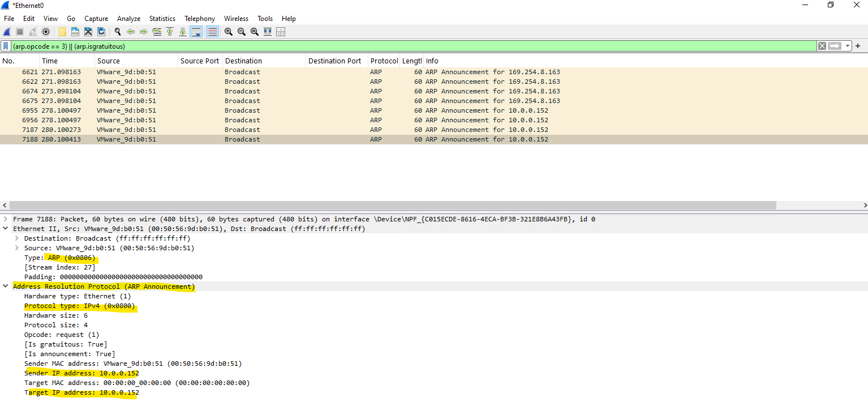Open capture options gear icon
868x419 pixels.
(x=46, y=32)
